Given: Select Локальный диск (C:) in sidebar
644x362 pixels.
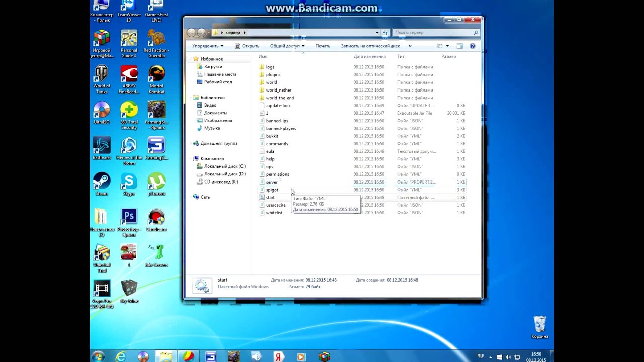Looking at the screenshot, I should pos(225,166).
